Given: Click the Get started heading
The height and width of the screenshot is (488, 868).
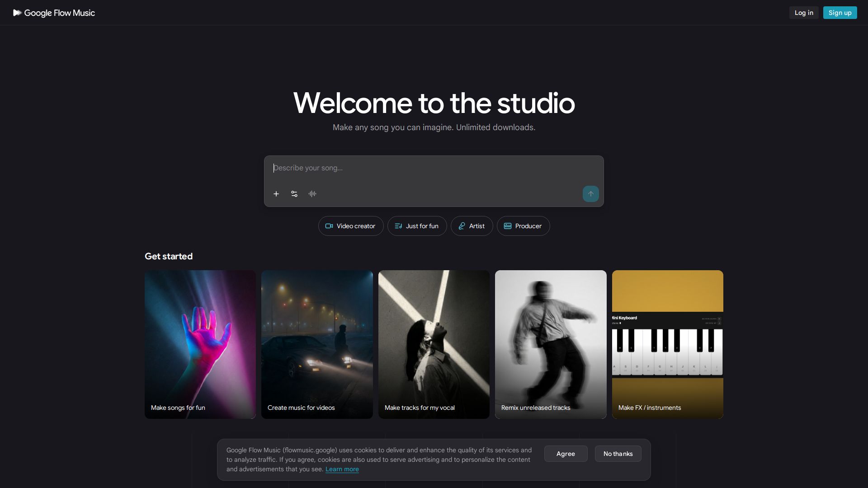Looking at the screenshot, I should [x=169, y=256].
